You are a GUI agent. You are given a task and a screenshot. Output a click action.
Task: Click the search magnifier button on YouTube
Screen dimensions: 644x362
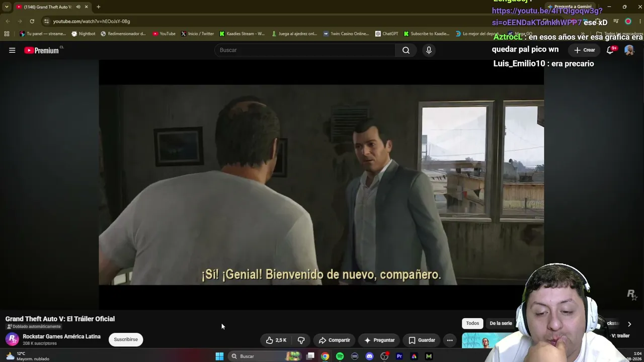point(406,50)
